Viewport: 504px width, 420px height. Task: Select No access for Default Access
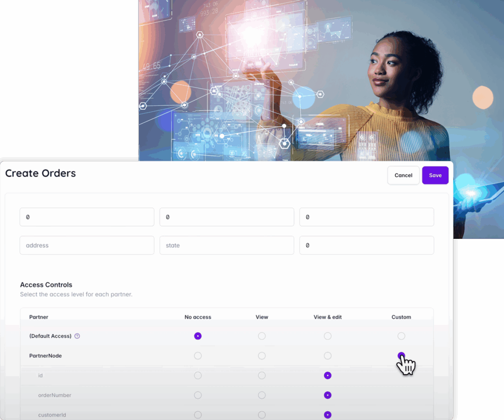click(198, 336)
